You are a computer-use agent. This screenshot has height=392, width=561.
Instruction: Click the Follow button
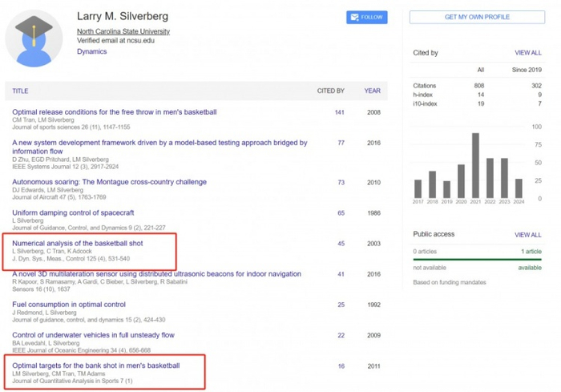pos(366,17)
